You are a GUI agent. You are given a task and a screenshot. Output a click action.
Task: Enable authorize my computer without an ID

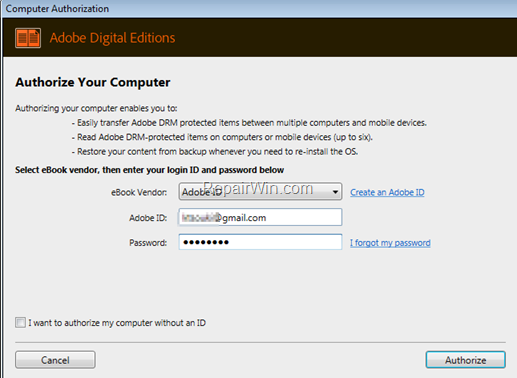click(x=20, y=323)
